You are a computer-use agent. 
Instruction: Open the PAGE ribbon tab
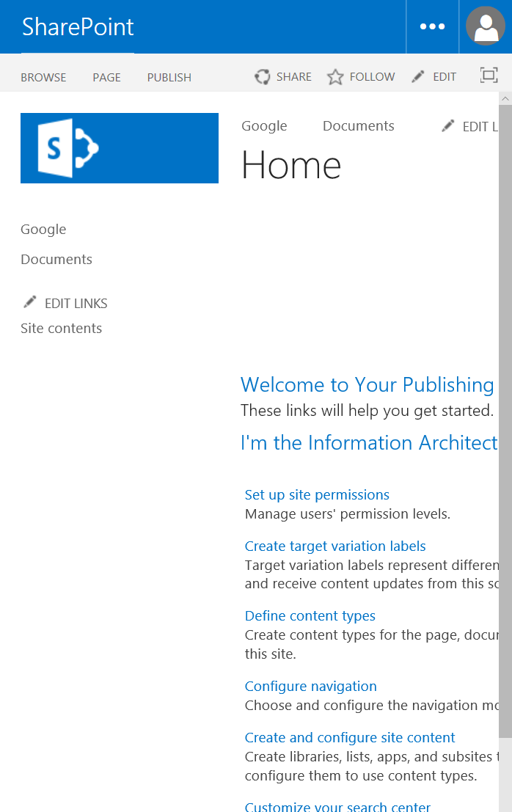coord(106,77)
